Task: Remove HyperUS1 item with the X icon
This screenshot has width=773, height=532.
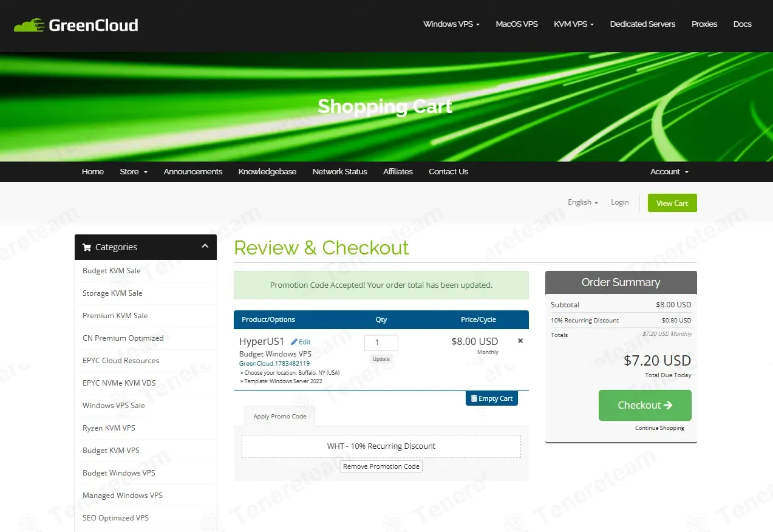Action: click(520, 341)
